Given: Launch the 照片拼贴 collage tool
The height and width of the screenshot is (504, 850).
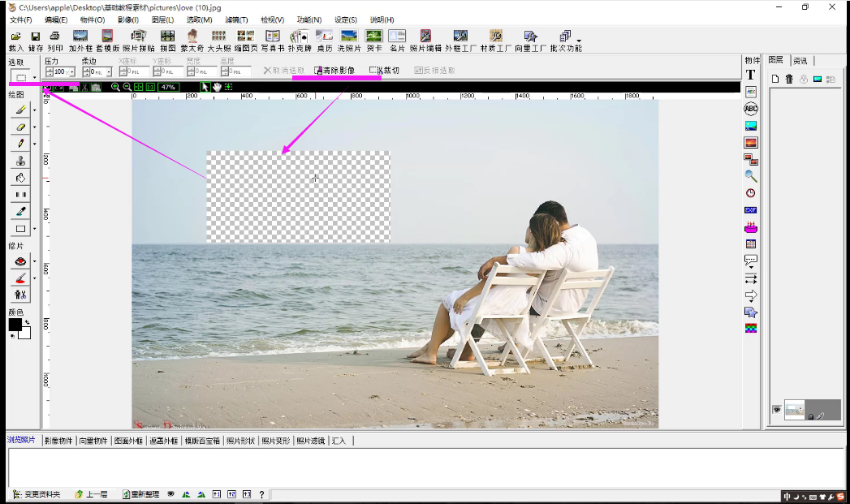Looking at the screenshot, I should (x=139, y=41).
